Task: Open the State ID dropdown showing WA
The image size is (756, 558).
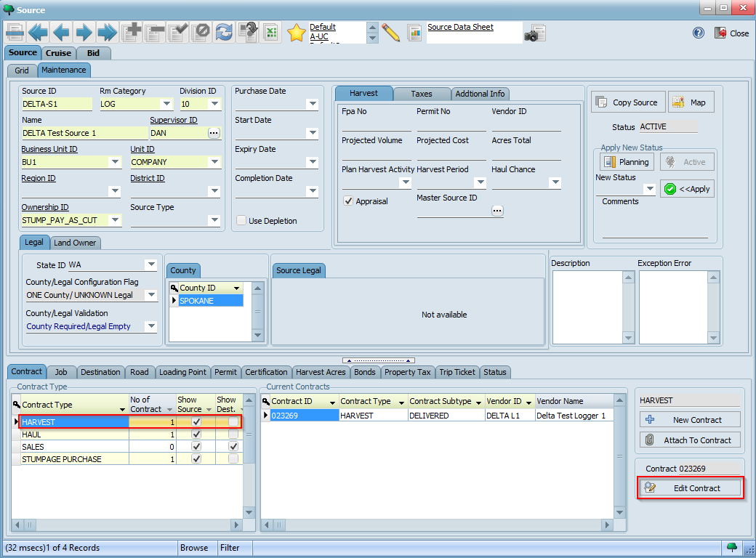Action: point(151,264)
